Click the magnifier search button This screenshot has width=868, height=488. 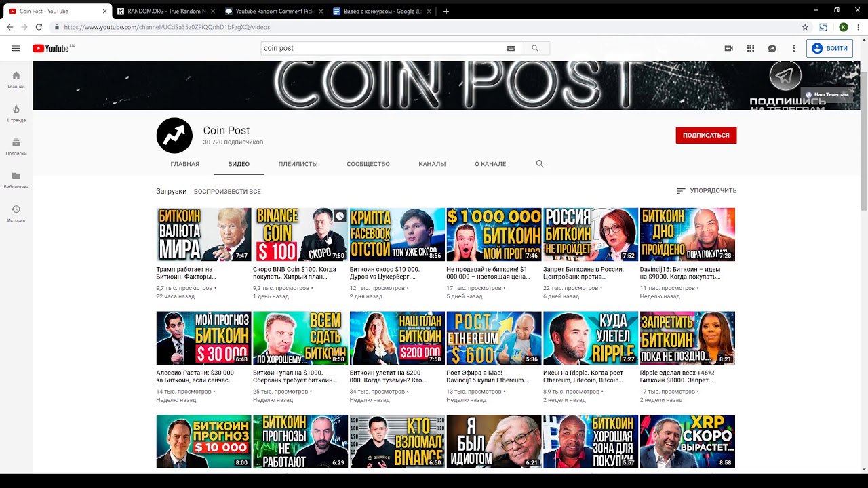coord(535,48)
